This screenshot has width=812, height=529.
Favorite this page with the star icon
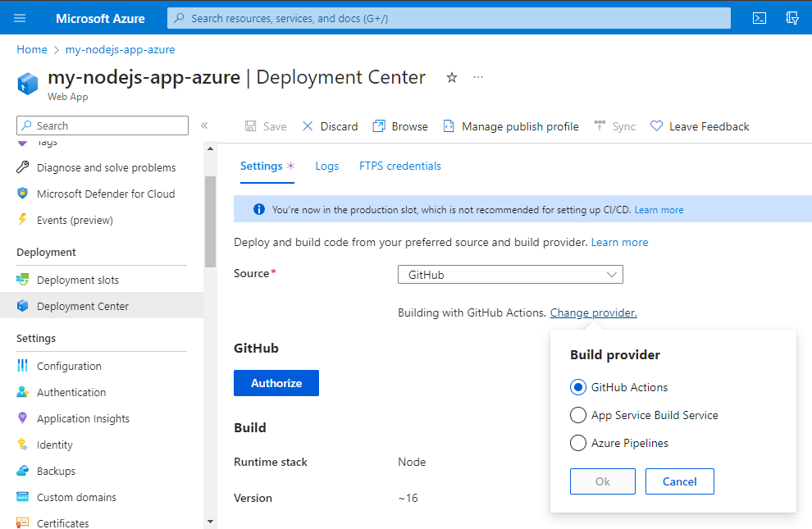(x=452, y=77)
